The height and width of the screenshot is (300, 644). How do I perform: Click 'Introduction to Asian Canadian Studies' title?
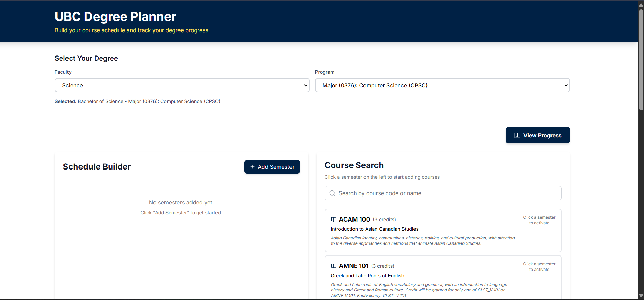[375, 229]
